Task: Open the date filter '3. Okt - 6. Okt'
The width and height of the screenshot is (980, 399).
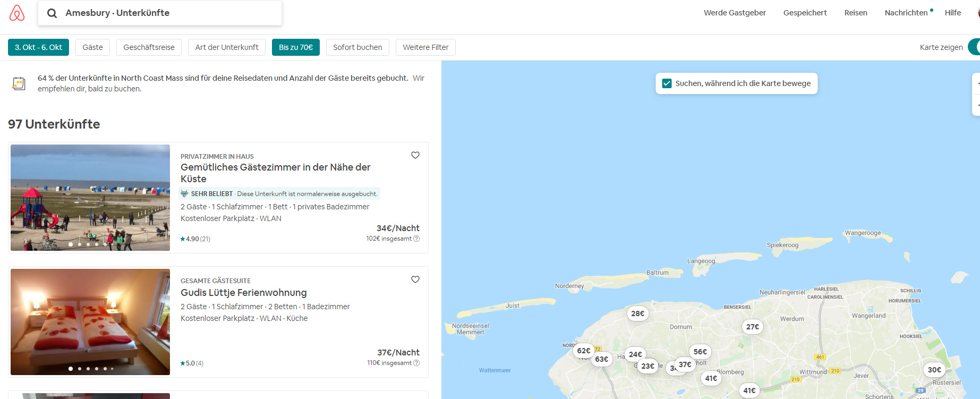Action: (x=38, y=47)
